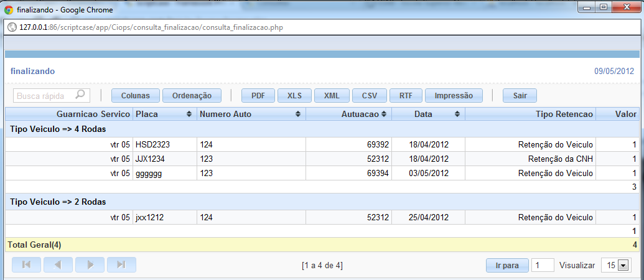Viewport: 644px width, 280px height.
Task: Go to next page navigation arrow
Action: coord(90,264)
